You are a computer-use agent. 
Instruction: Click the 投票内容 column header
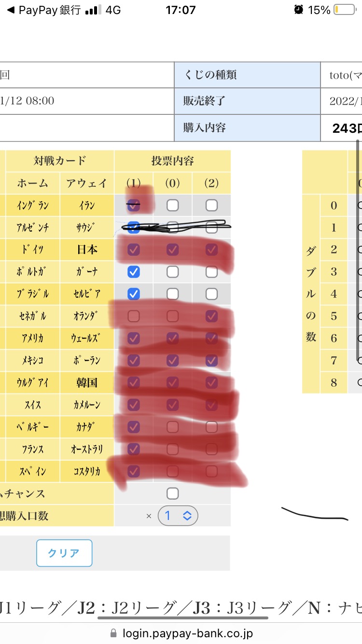172,161
